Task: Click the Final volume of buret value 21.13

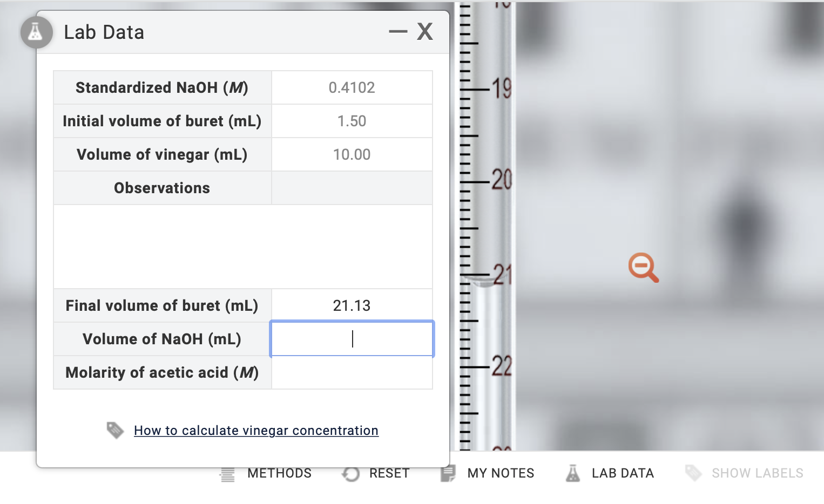Action: [x=352, y=305]
